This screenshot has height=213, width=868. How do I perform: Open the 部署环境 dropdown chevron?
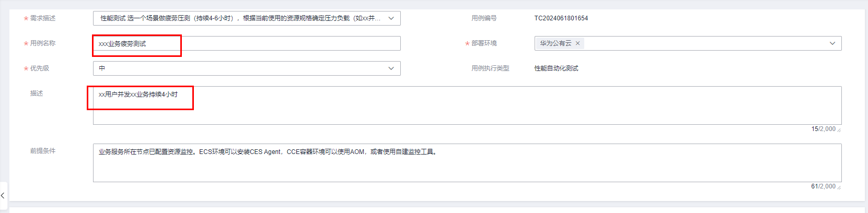pyautogui.click(x=832, y=43)
